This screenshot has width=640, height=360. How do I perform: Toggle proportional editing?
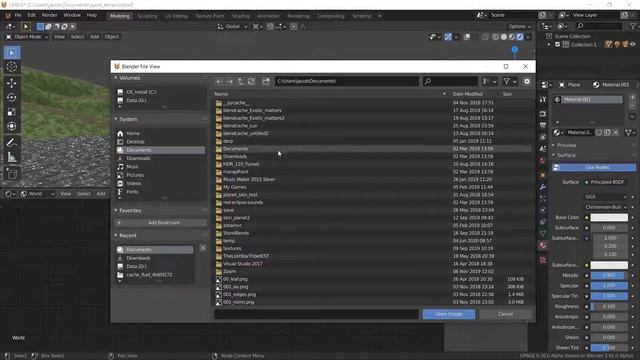click(293, 27)
